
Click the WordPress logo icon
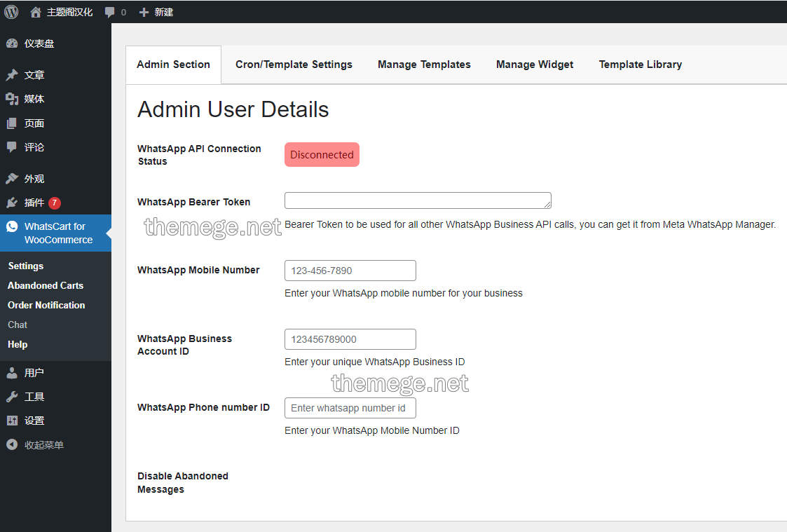tap(11, 11)
